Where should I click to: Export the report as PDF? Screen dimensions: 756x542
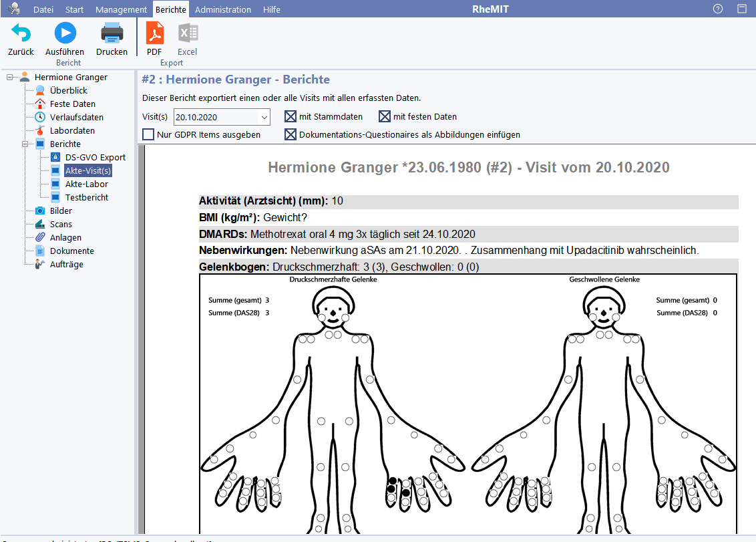point(154,33)
